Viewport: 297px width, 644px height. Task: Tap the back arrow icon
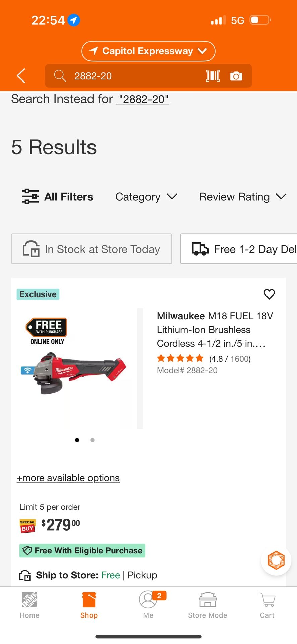[21, 76]
